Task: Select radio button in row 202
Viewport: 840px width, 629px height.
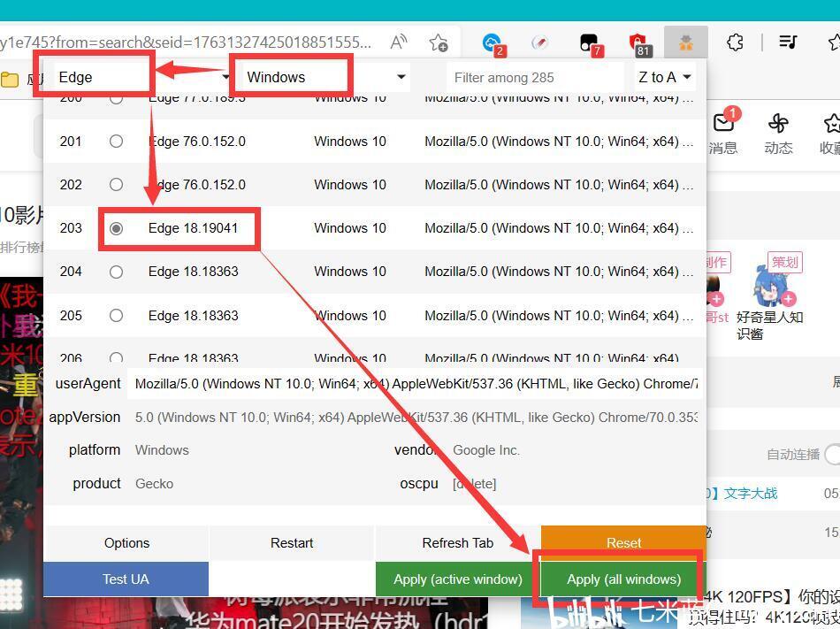Action: [116, 185]
